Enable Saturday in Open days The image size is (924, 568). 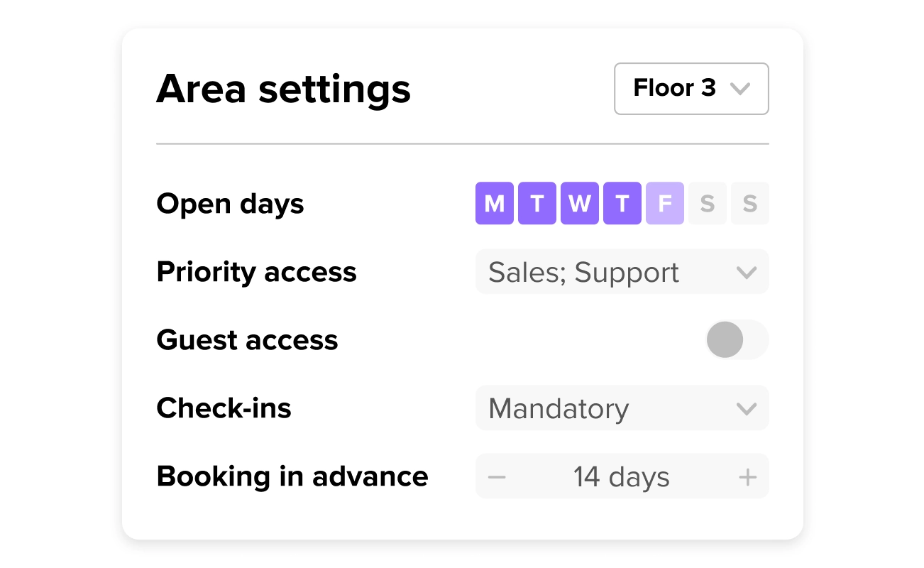[x=707, y=204]
